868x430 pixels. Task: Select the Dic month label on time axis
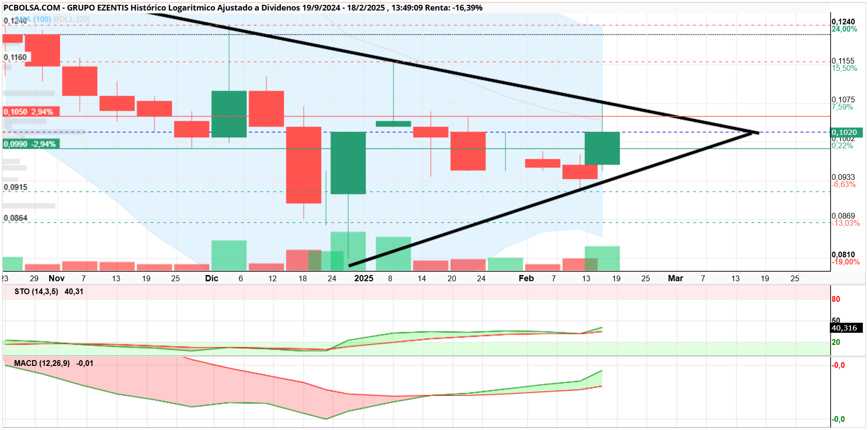click(x=211, y=278)
